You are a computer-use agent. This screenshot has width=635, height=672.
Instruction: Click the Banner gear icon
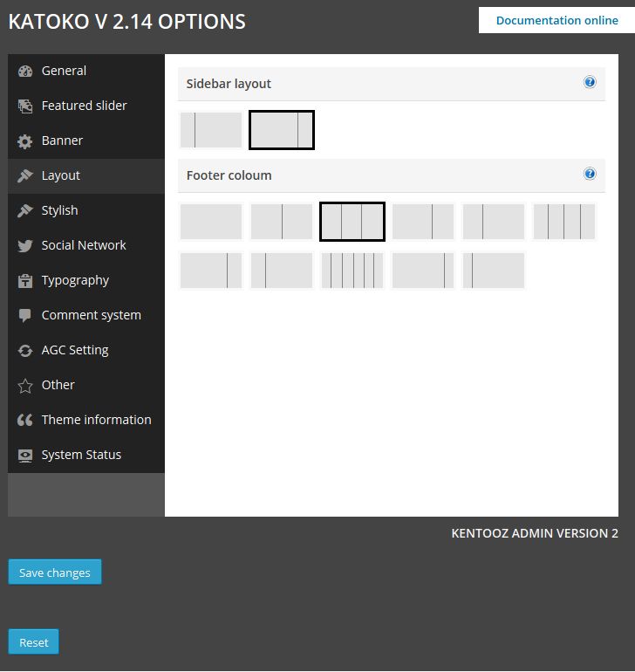coord(25,141)
